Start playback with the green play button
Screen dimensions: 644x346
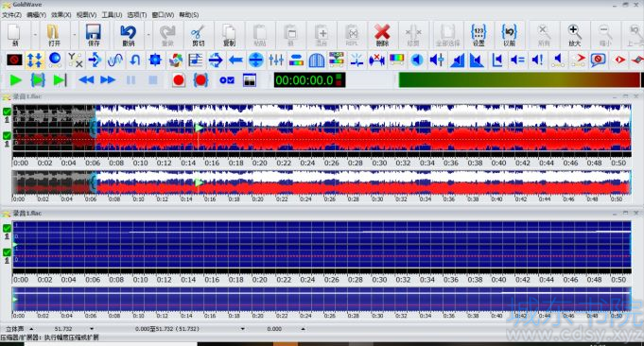point(16,80)
